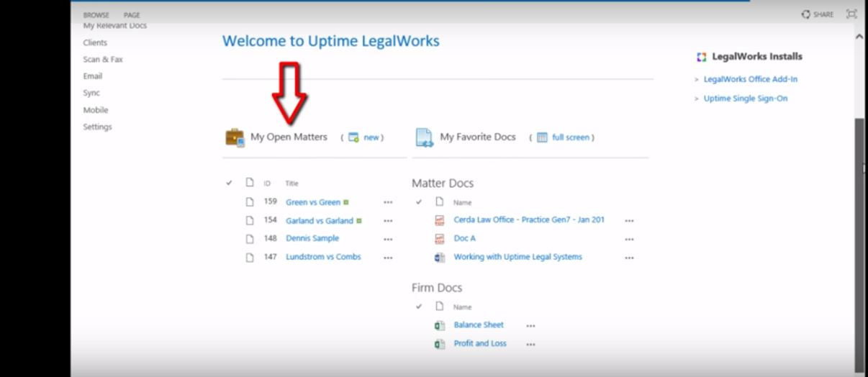Screen dimensions: 868x377
Task: Click the grid icon beside full screen
Action: coord(542,137)
